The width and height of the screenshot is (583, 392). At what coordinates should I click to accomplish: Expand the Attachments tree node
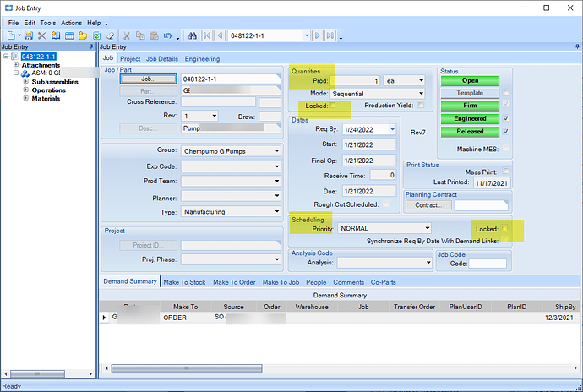coord(16,65)
